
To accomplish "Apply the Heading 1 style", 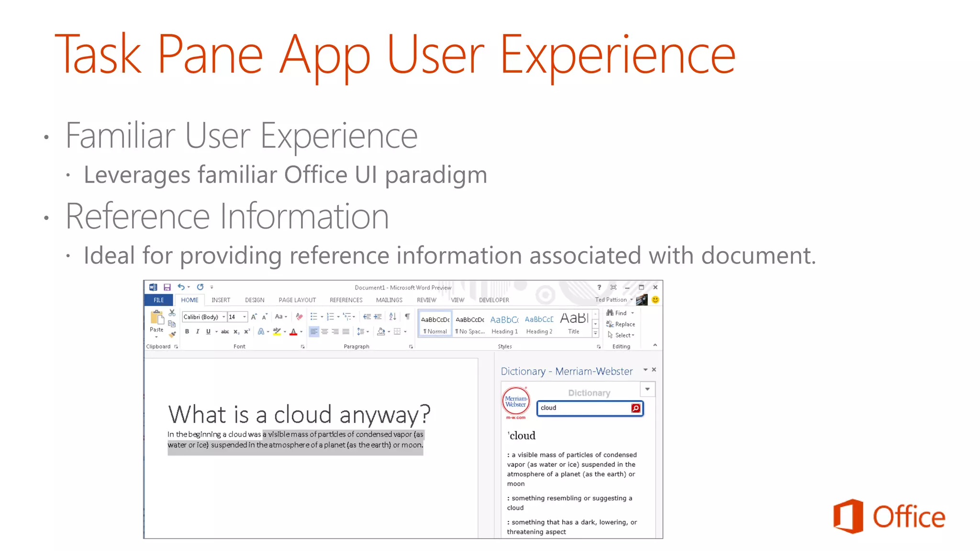I will tap(504, 324).
